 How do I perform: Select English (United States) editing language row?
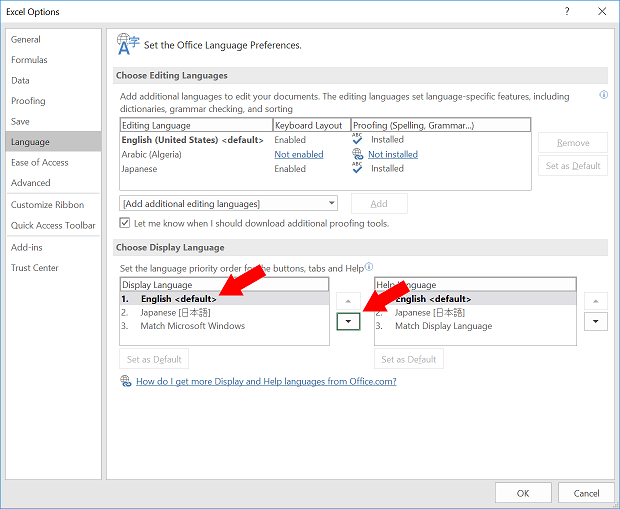click(325, 140)
